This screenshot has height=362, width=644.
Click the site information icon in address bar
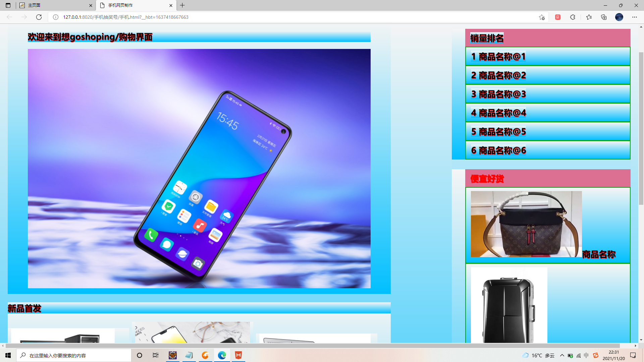point(56,17)
